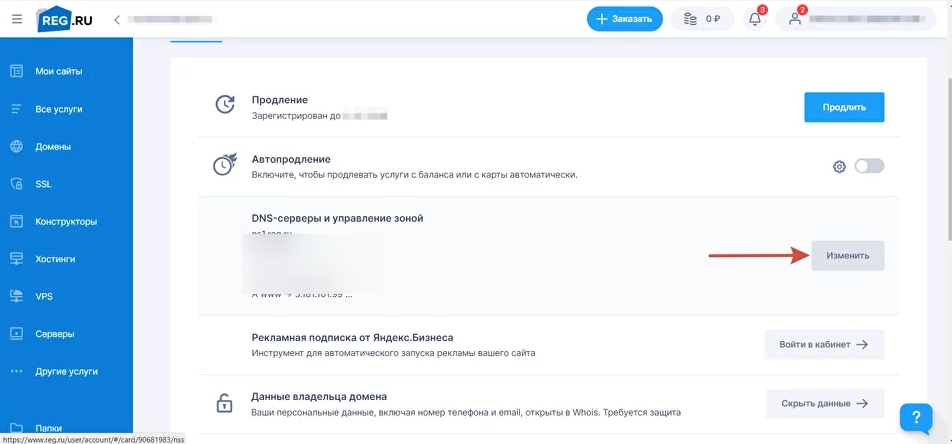Screen dimensions: 952x444
Task: Click Рекламная подписка от Яндекс.Бизнеса heading
Action: [x=352, y=338]
